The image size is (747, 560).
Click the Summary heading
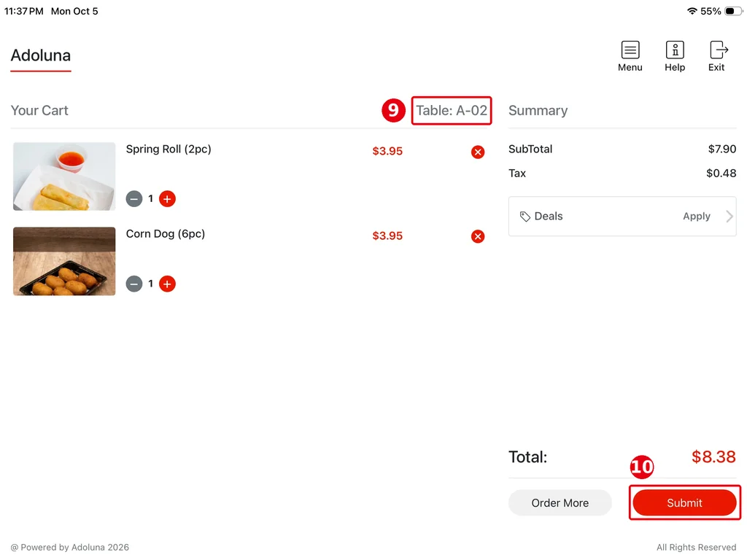pyautogui.click(x=538, y=111)
